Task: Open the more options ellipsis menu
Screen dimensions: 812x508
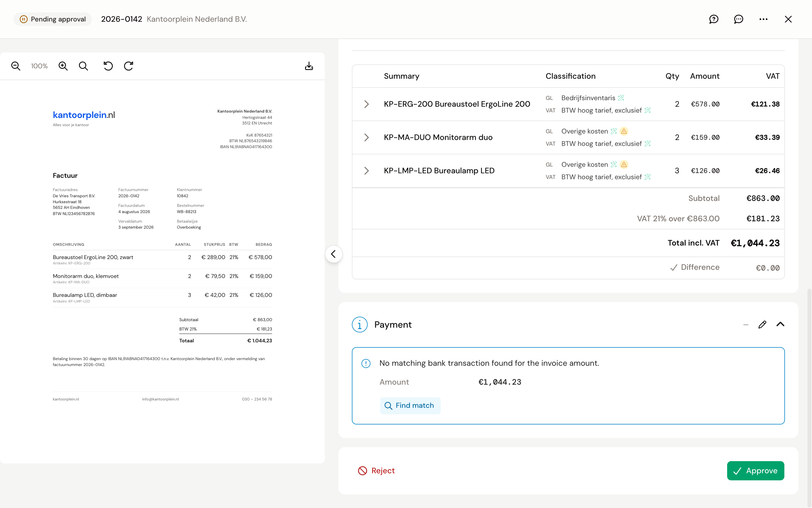Action: [763, 19]
